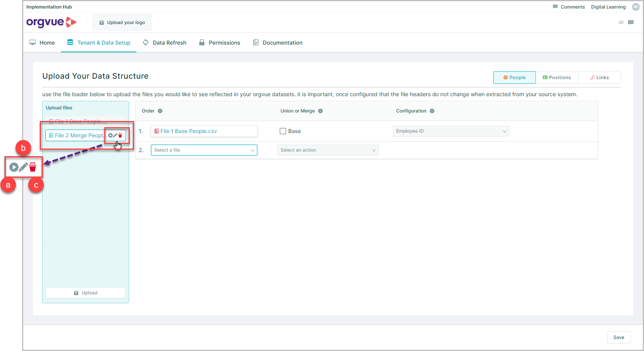
Task: Show info tooltip for Order column
Action: 160,111
